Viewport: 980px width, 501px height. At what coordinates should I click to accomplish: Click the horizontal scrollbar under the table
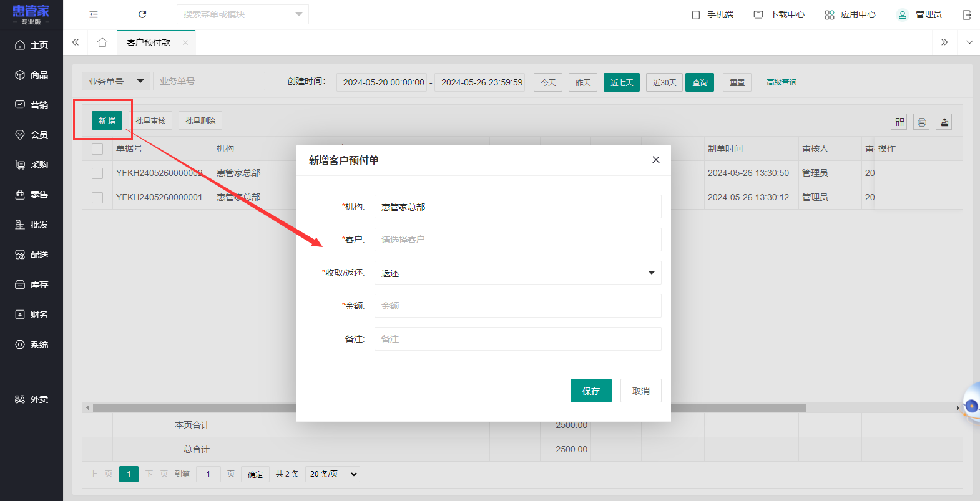pos(449,407)
